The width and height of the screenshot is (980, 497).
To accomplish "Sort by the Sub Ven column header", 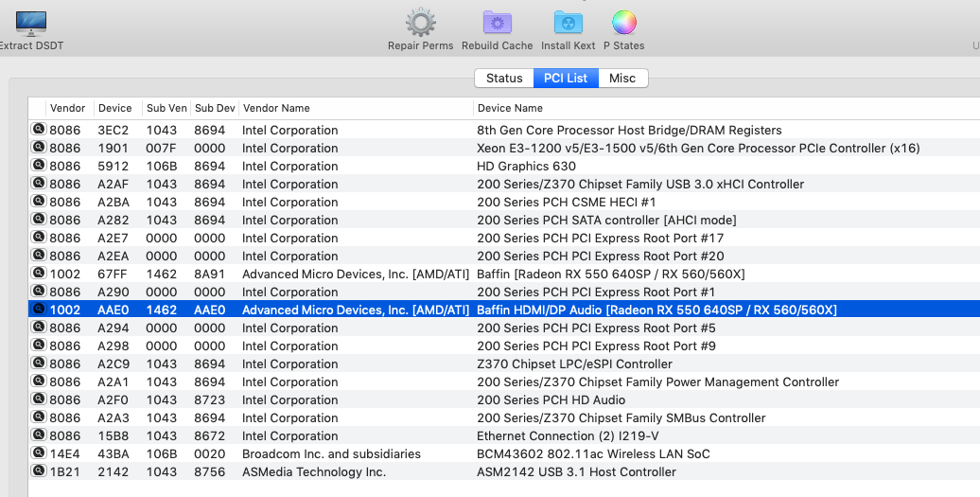I will coord(166,108).
